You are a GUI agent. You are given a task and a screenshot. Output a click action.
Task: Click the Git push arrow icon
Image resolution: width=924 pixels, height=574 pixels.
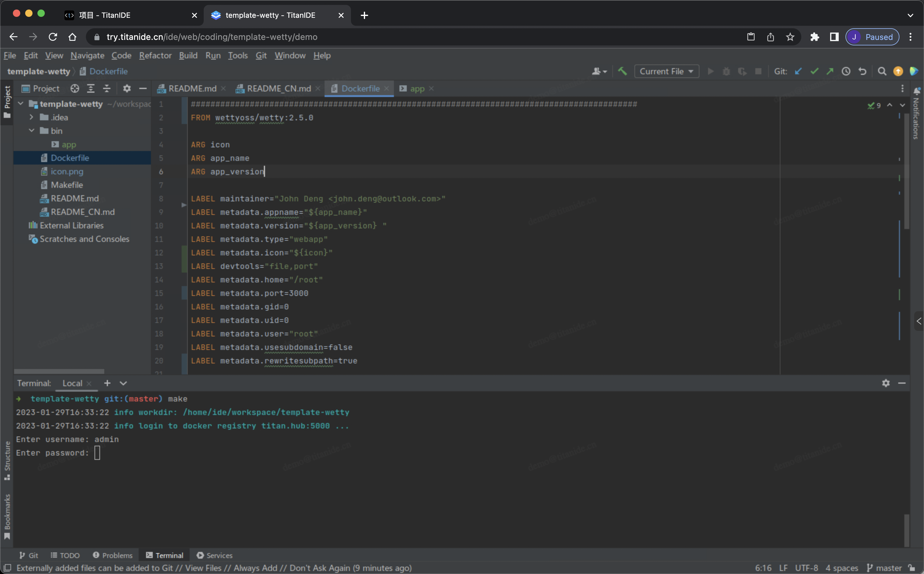tap(830, 72)
